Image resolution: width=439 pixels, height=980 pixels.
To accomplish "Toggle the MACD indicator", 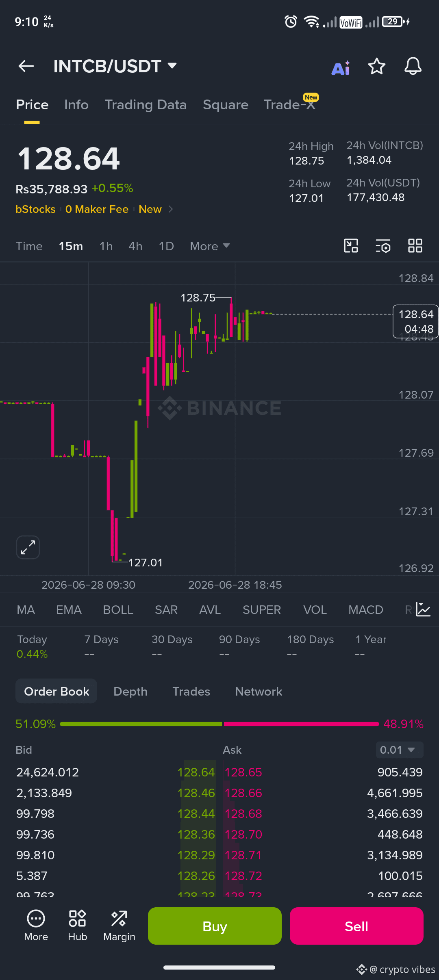I will pos(366,610).
